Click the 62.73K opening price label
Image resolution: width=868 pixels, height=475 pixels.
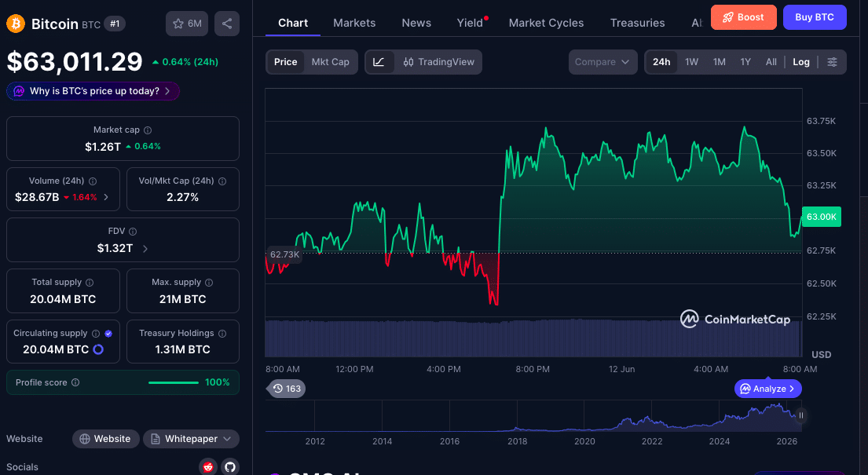coord(284,254)
